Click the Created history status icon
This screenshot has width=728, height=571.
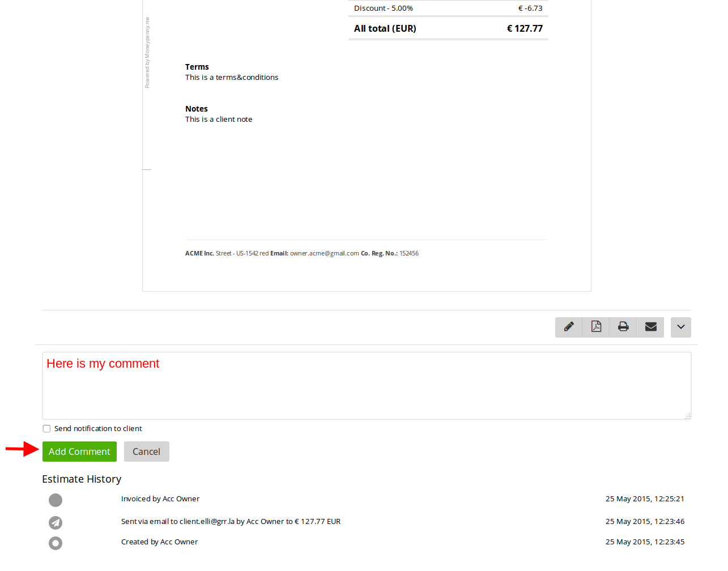[x=56, y=543]
